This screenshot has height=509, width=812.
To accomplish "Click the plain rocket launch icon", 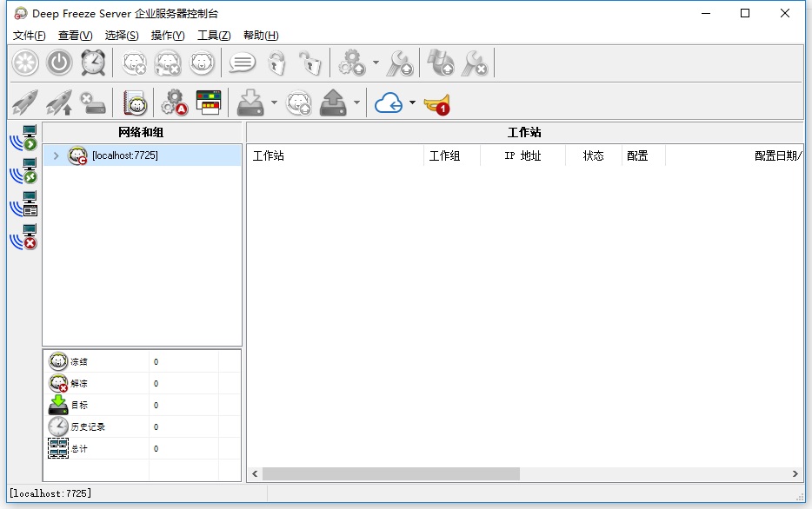I will click(x=25, y=102).
